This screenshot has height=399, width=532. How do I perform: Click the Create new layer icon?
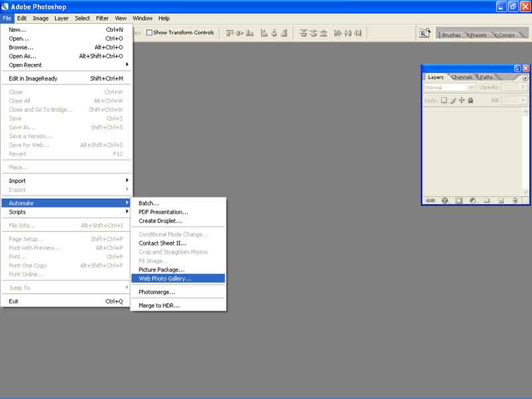501,200
